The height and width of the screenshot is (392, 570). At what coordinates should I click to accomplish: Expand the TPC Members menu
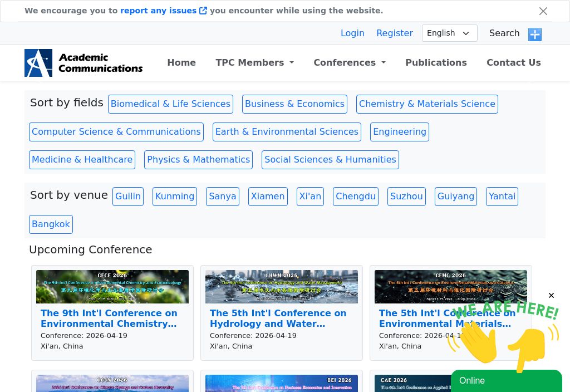254,62
